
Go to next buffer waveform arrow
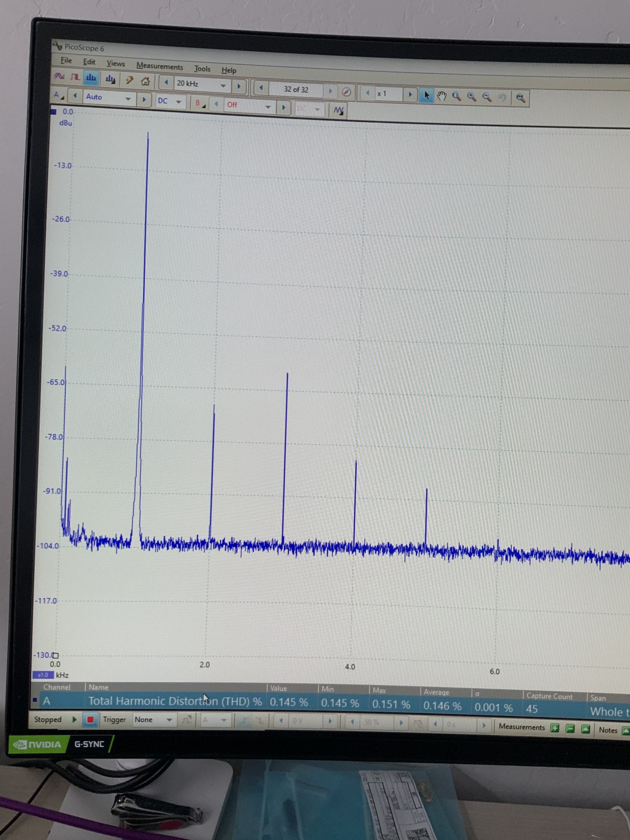pos(331,91)
